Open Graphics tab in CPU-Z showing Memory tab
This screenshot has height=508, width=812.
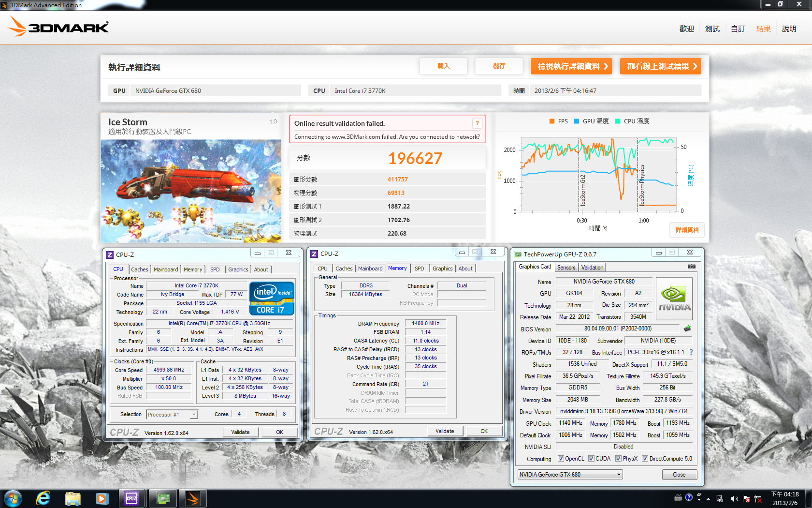(443, 269)
